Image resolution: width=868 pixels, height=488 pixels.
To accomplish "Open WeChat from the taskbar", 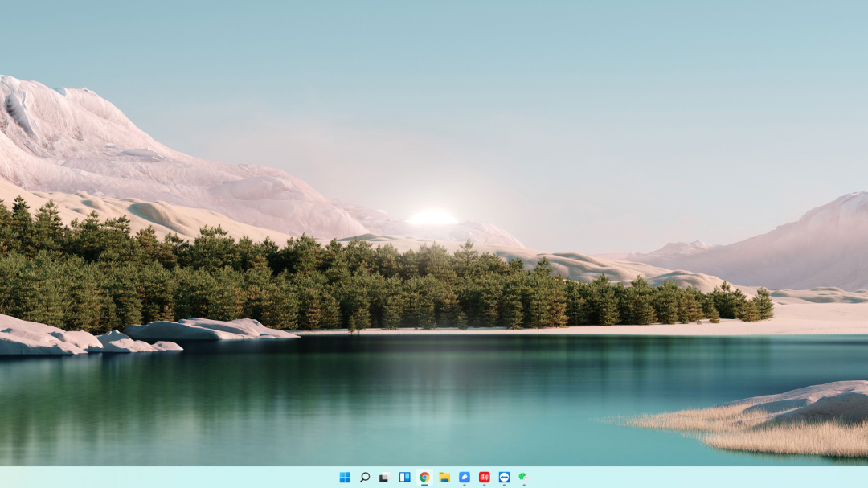I will (523, 477).
